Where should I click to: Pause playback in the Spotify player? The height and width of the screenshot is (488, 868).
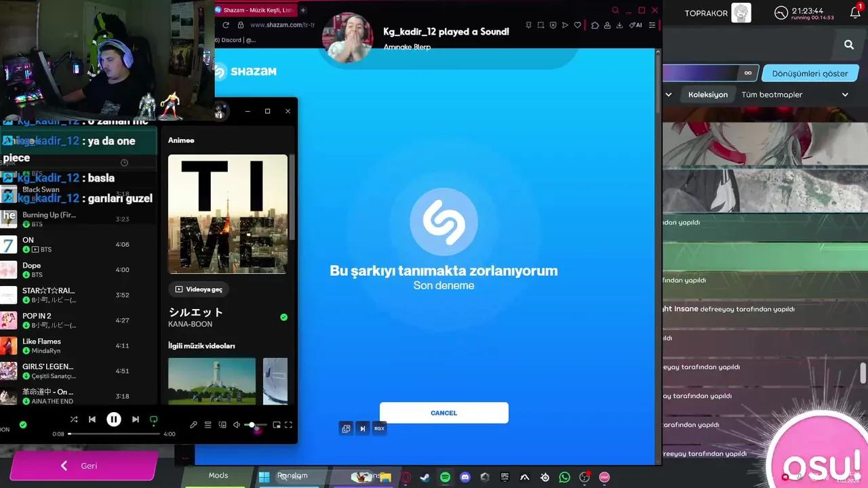(114, 420)
